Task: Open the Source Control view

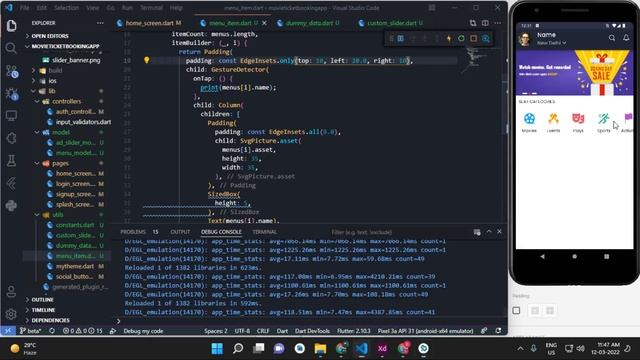Action: [11, 71]
